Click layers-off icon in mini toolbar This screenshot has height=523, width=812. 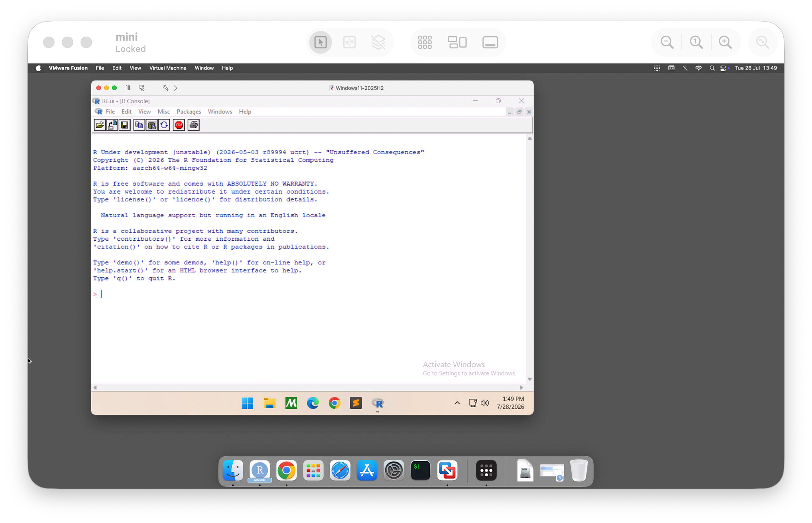[x=378, y=42]
